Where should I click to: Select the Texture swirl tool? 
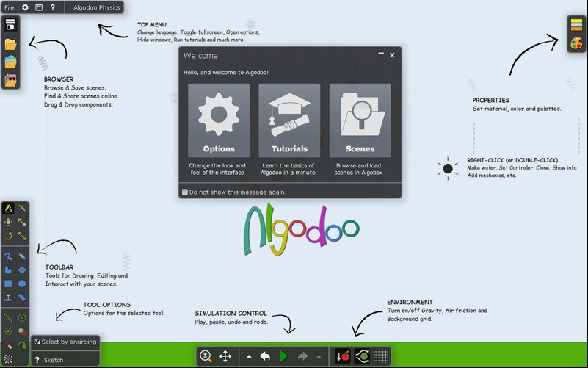(x=8, y=359)
